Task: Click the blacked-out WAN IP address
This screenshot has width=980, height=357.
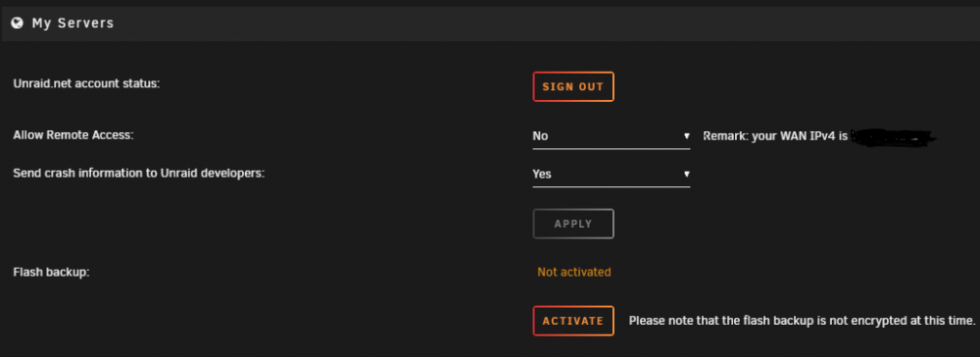Action: point(893,136)
